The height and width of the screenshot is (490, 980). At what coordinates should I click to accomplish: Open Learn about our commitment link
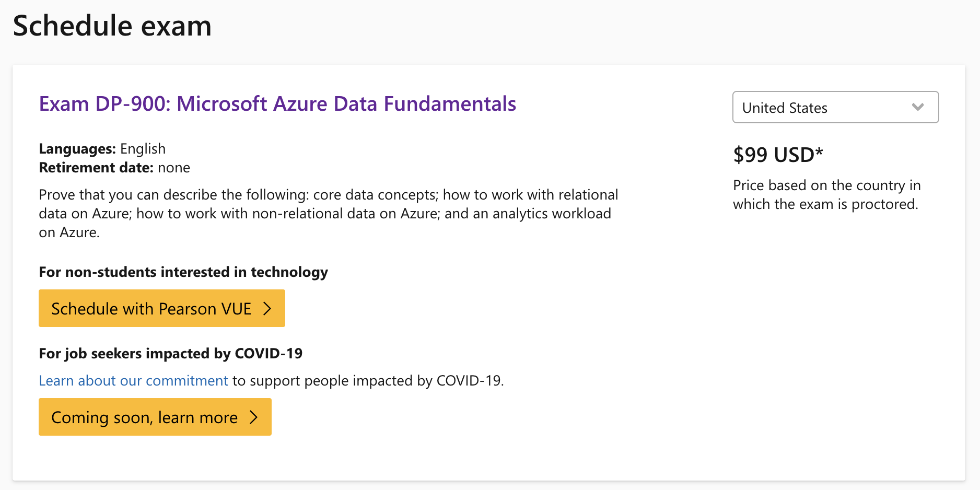coord(133,381)
